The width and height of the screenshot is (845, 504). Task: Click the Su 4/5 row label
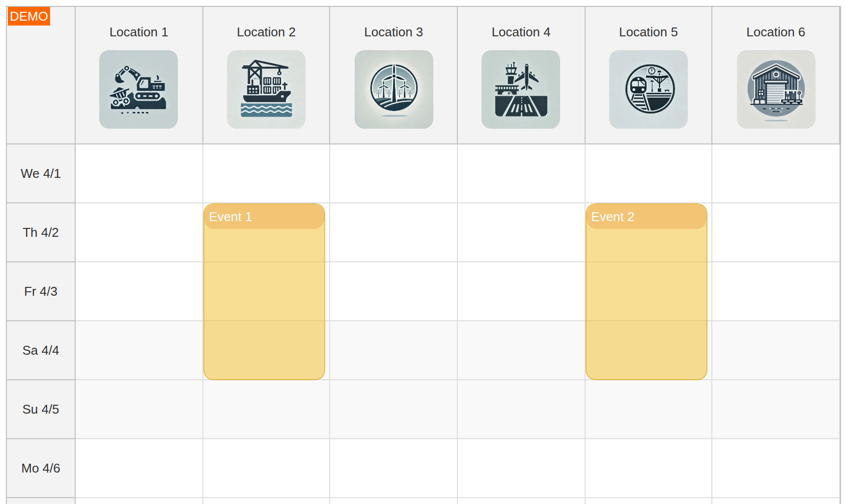[x=40, y=409]
